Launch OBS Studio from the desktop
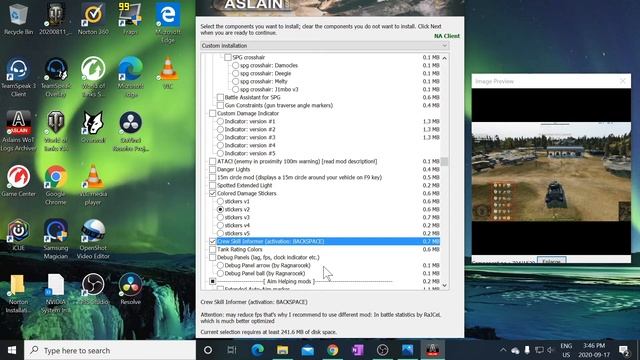This screenshot has height=360, width=640. click(x=93, y=289)
